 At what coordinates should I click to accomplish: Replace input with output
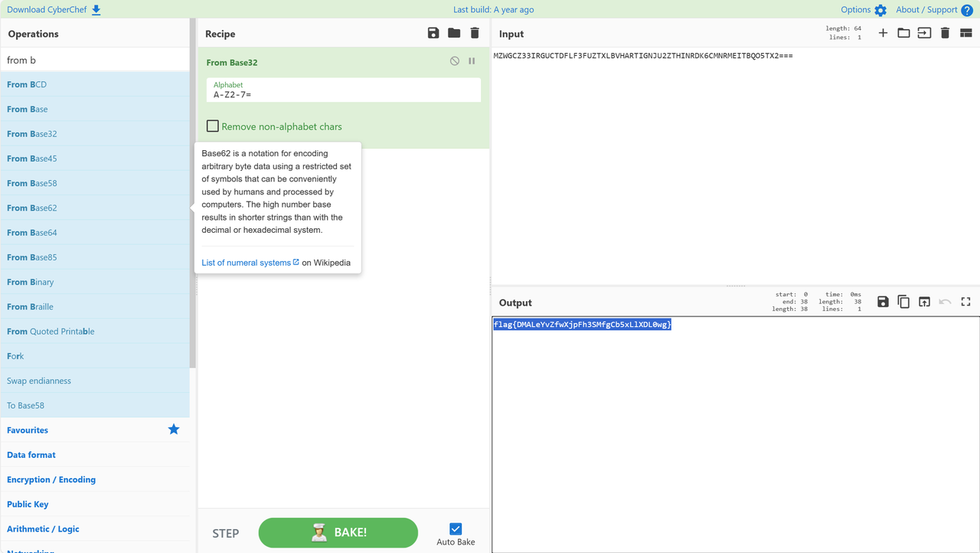[x=924, y=302]
